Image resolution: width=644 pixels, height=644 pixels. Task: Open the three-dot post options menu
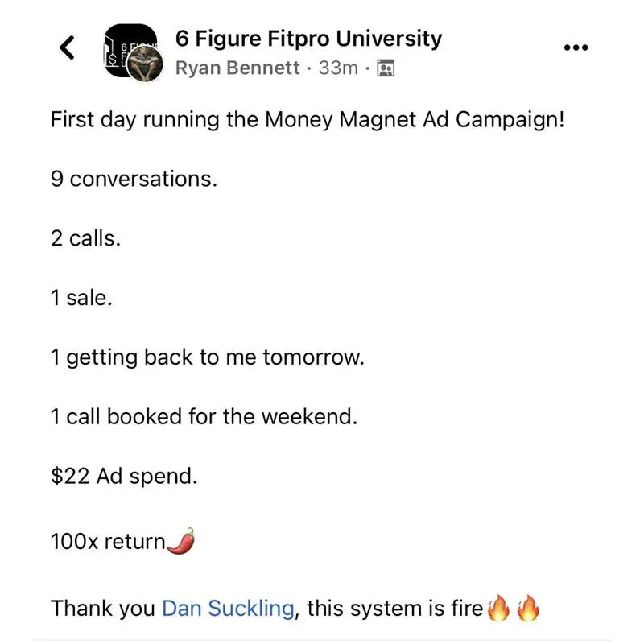(x=576, y=47)
